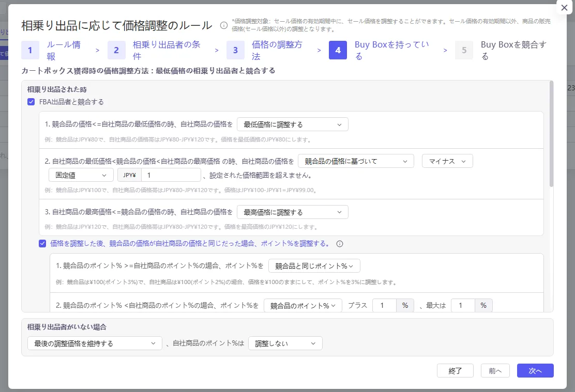Click the カートボックス獲得時の価格調整方法 subtitle
Viewport: 575px width, 392px height.
pos(148,71)
